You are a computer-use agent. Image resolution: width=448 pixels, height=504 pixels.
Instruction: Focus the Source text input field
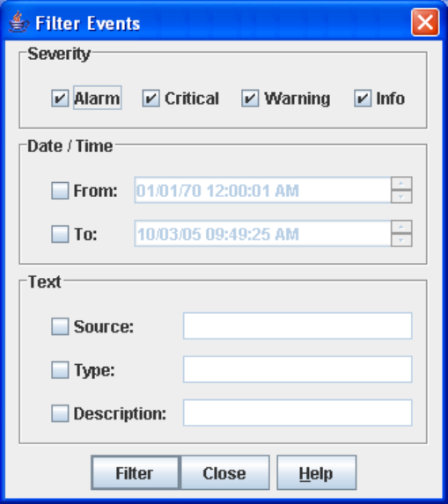(297, 326)
